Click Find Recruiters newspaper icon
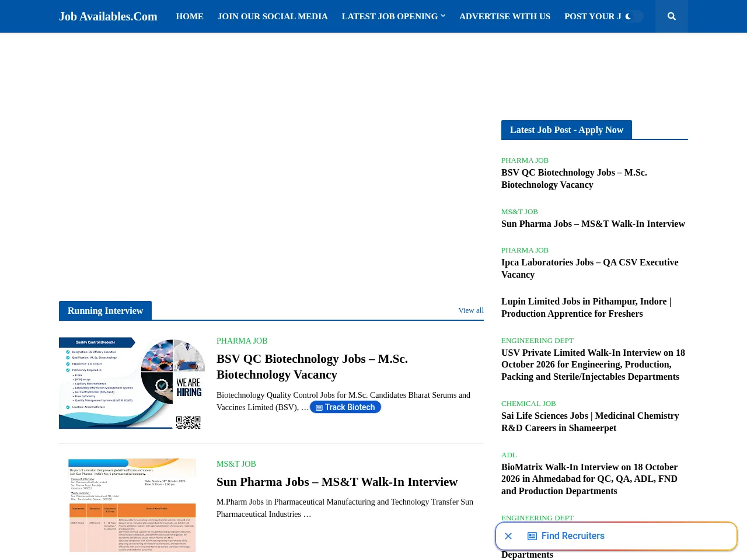 532,536
